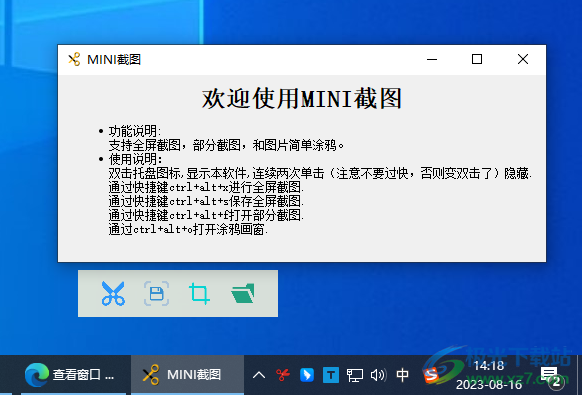
Task: Click the 使用说明 bullet text
Action: click(x=135, y=159)
